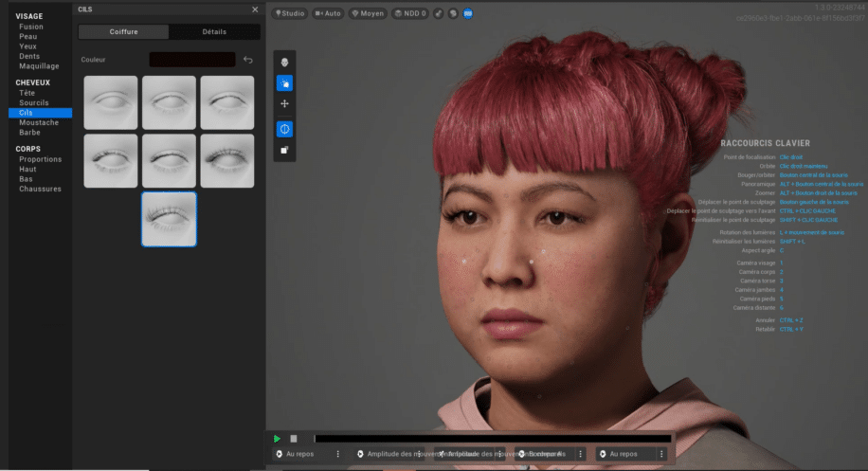Open Peau in the sidebar
The height and width of the screenshot is (471, 868).
(x=28, y=37)
